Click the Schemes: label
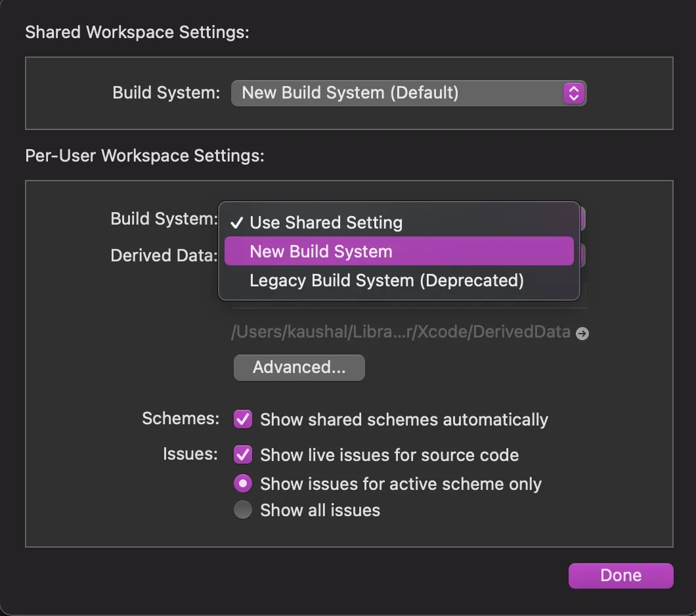The image size is (696, 616). [181, 419]
